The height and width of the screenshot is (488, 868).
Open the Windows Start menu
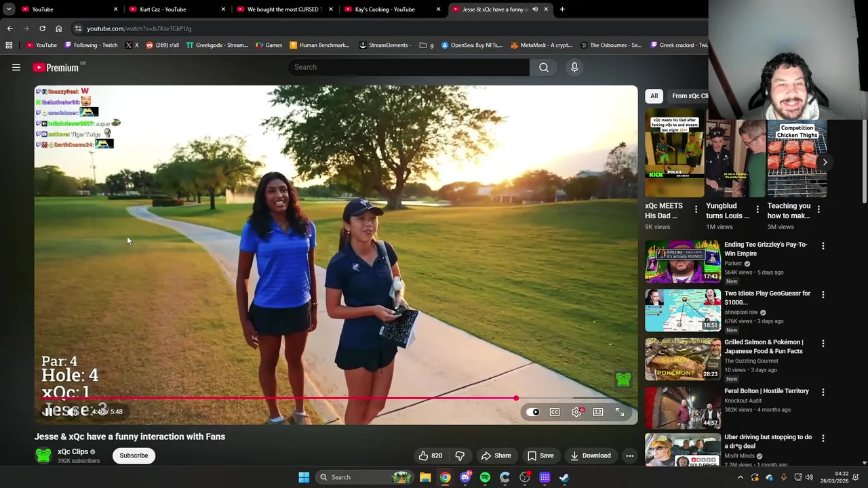click(x=304, y=477)
